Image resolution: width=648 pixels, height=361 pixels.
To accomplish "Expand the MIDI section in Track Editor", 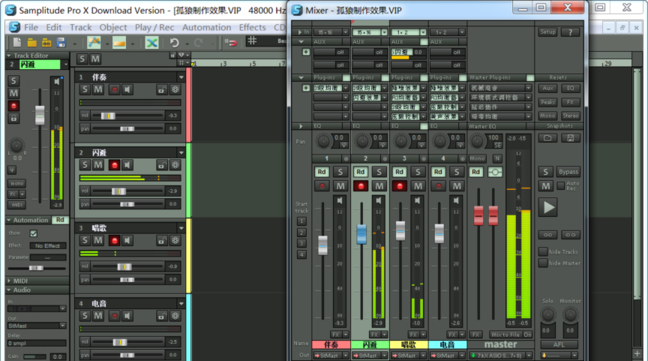I will pos(9,281).
